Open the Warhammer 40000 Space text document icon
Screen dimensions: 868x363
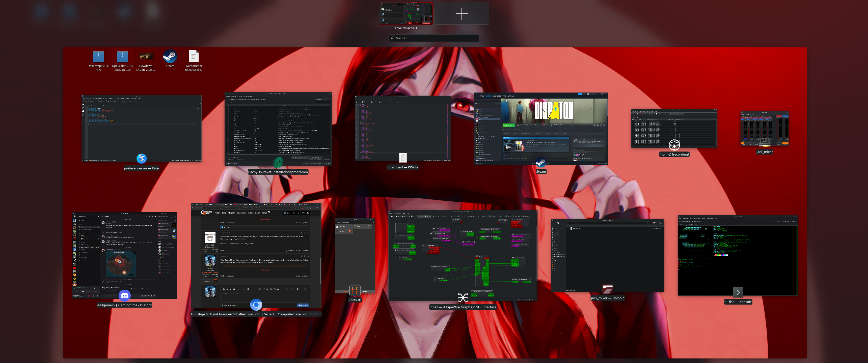(x=194, y=56)
